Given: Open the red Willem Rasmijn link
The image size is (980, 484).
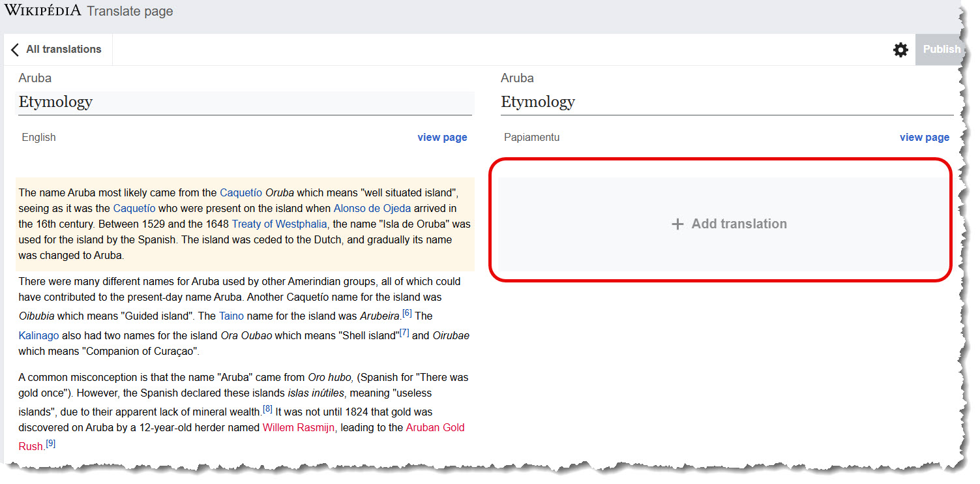Looking at the screenshot, I should coord(299,428).
